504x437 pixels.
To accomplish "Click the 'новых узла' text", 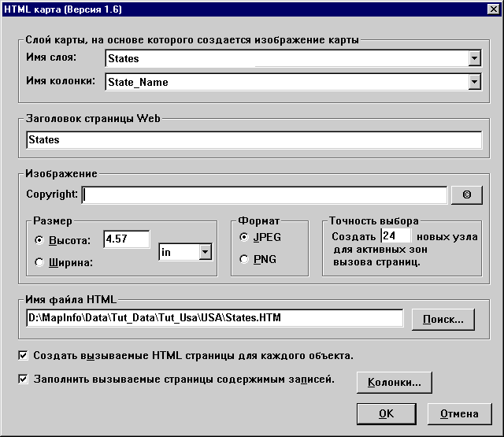I will pyautogui.click(x=447, y=237).
